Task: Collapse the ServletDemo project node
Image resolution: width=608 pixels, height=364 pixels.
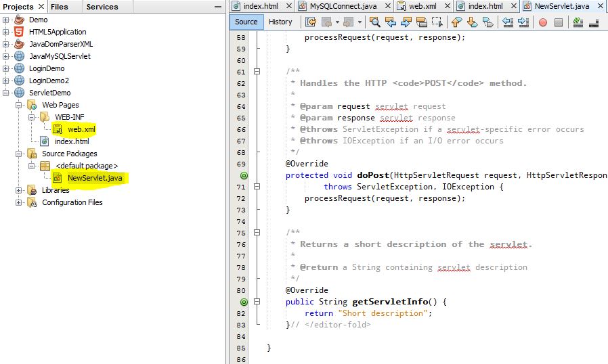Action: click(x=6, y=93)
